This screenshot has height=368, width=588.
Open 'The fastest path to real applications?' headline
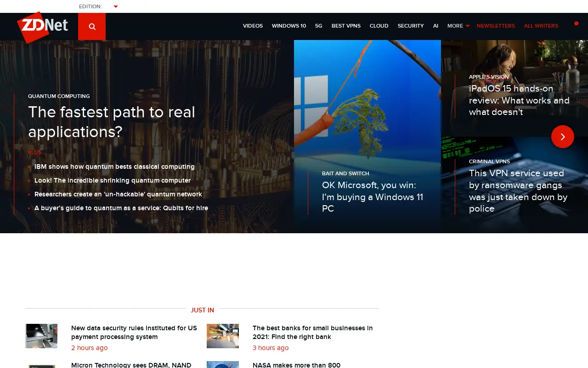112,122
